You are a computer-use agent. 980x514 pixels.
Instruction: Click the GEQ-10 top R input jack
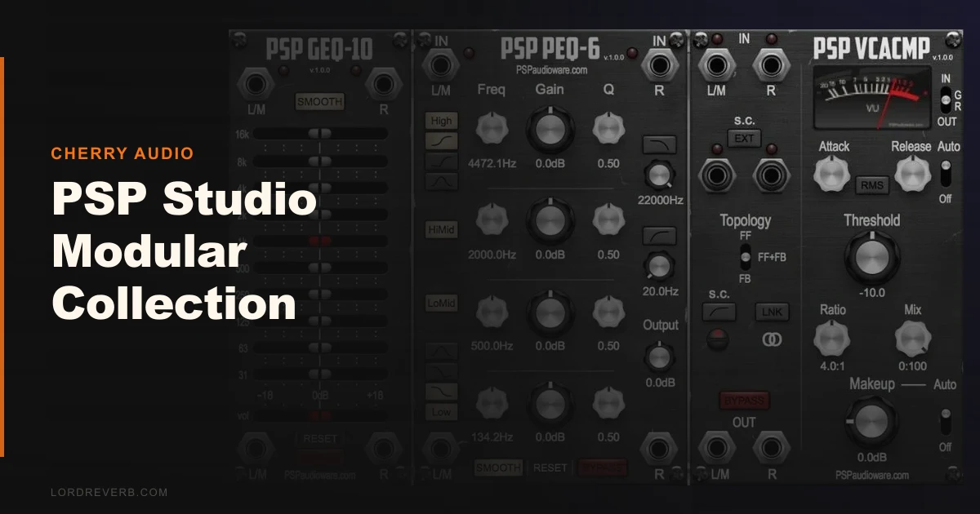(382, 82)
